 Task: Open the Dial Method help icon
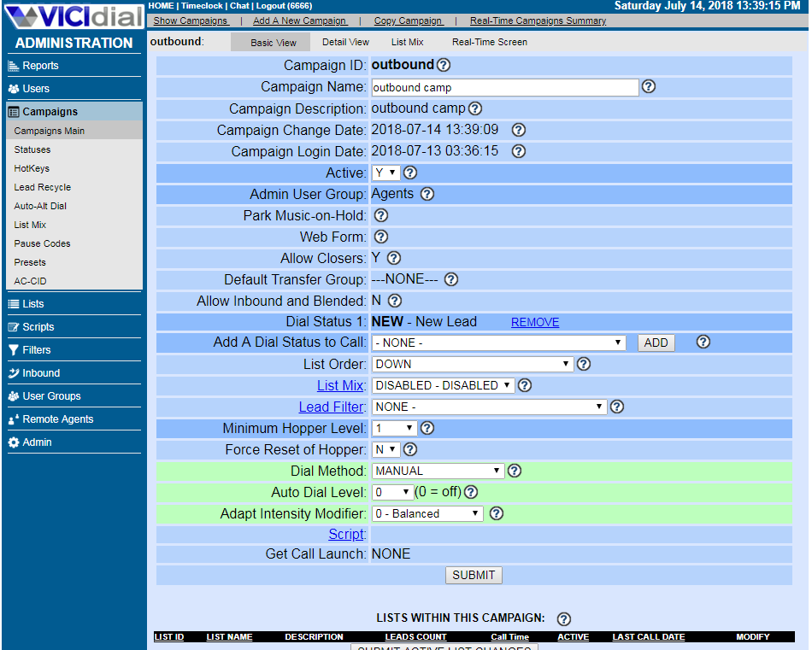[x=516, y=471]
